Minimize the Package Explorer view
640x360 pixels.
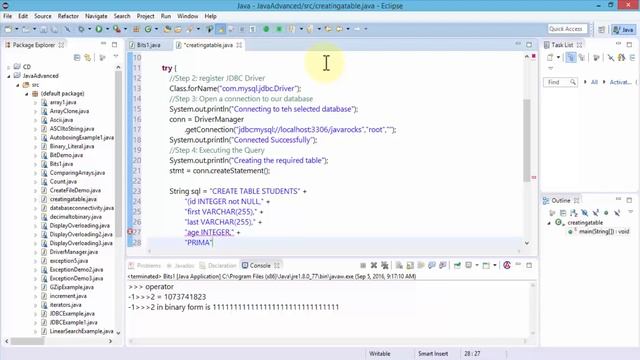coord(103,44)
